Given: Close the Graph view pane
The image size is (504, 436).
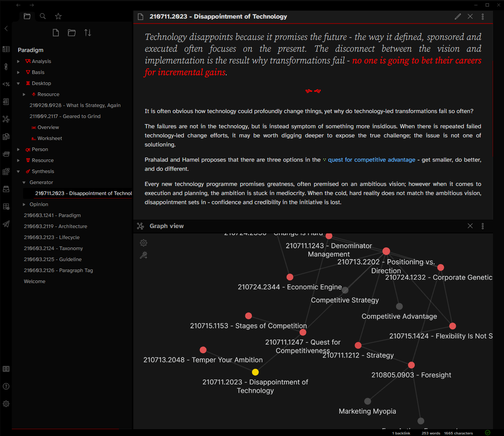Looking at the screenshot, I should pyautogui.click(x=470, y=226).
